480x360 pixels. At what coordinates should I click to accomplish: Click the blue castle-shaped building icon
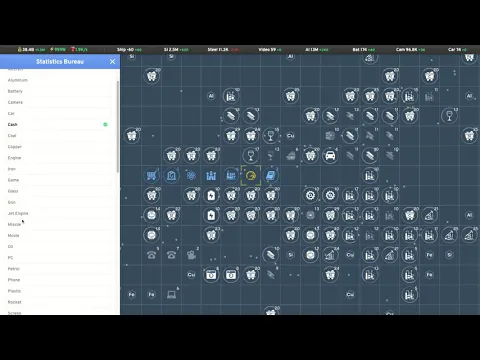pyautogui.click(x=211, y=175)
